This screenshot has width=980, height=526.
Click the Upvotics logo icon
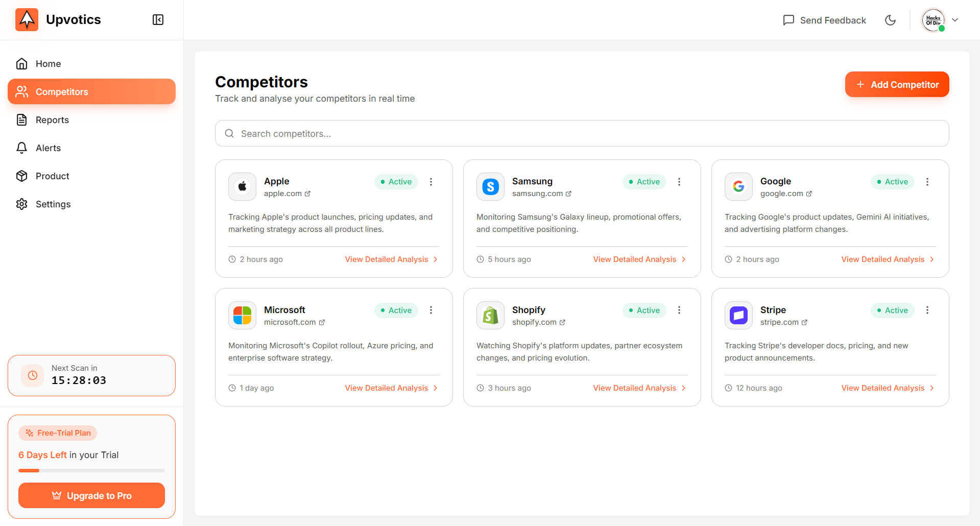pos(27,20)
